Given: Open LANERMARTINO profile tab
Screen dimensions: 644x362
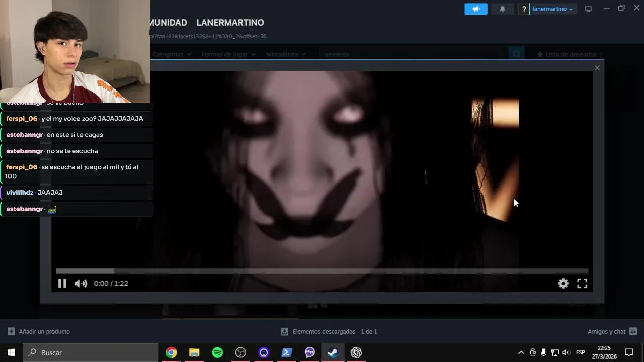Looking at the screenshot, I should coord(230,23).
